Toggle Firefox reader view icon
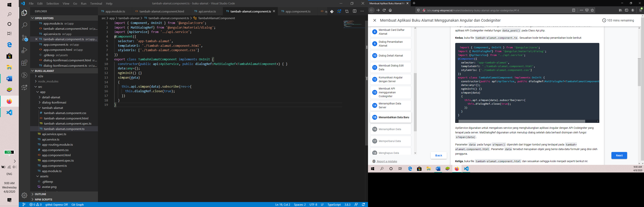The width and height of the screenshot is (644, 207). coord(574,10)
